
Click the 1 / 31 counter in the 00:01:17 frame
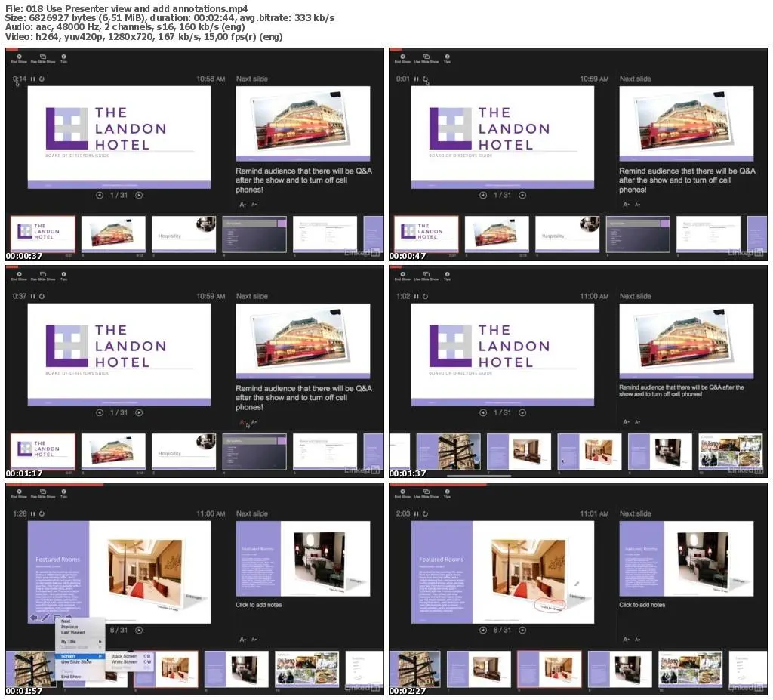tap(119, 413)
